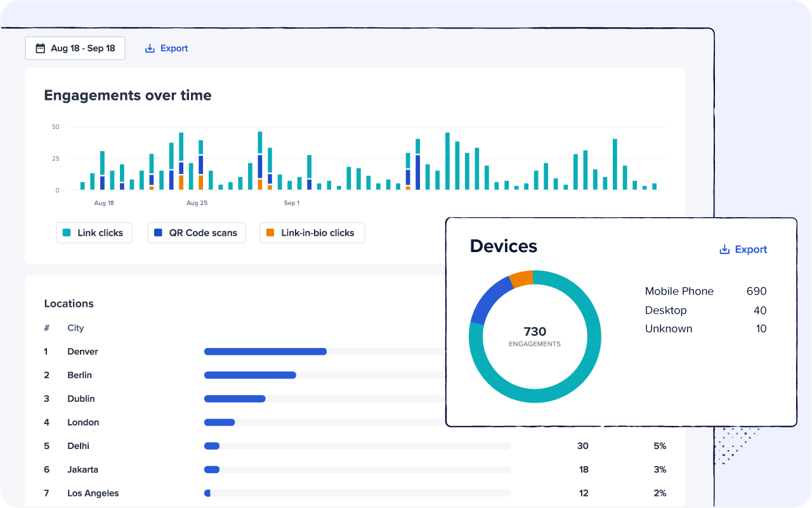Click the top Export link
Image resolution: width=812 pixels, height=508 pixels.
173,48
